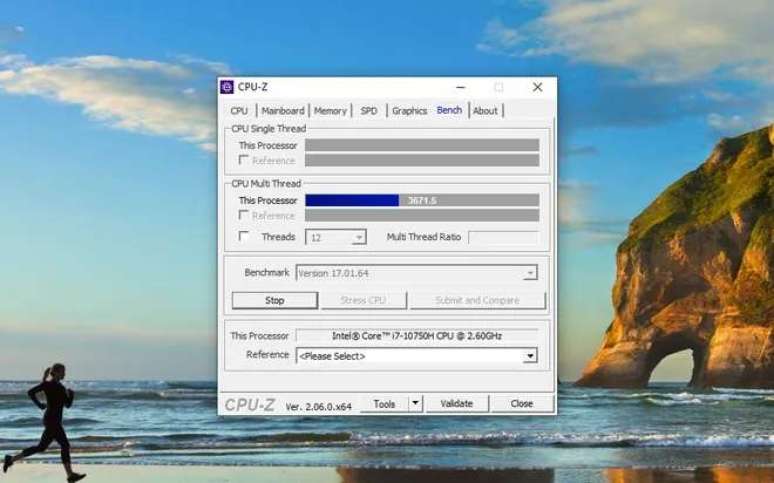Enable Reference checkbox under CPU Multi Thread
This screenshot has width=774, height=483.
(x=243, y=215)
